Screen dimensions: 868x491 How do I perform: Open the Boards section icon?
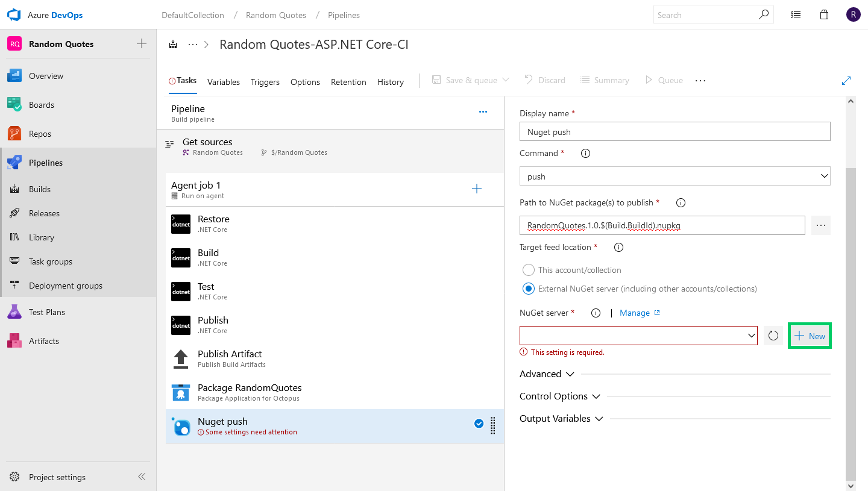coord(14,105)
